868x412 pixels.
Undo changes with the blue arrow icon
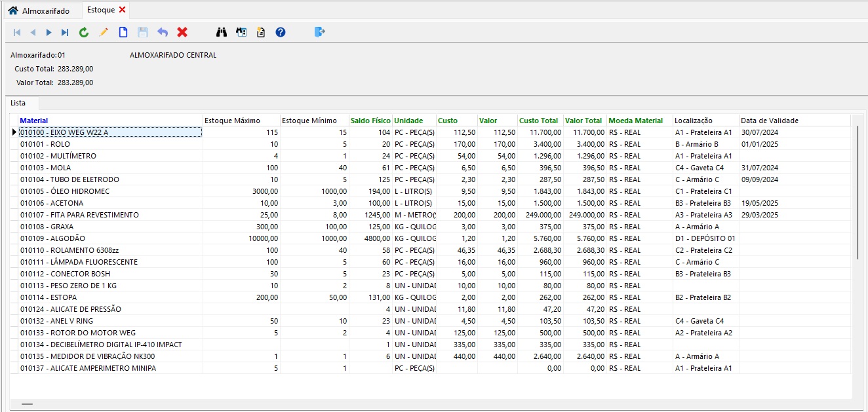coord(163,32)
